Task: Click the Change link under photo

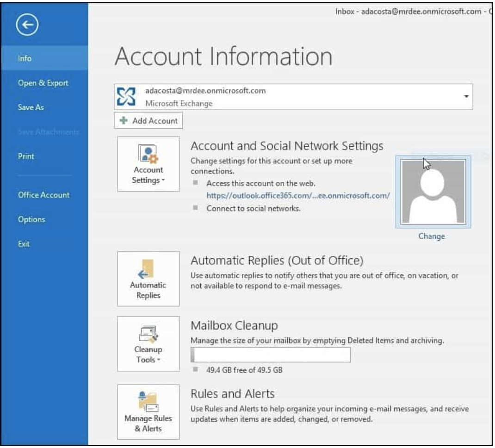Action: (431, 236)
